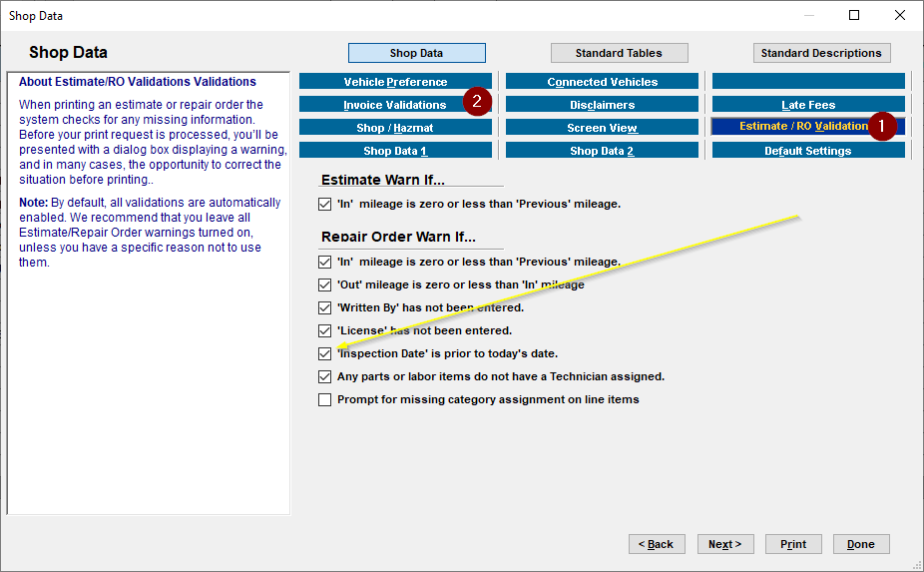924x572 pixels.
Task: Open the Late Fees section
Action: click(x=808, y=105)
